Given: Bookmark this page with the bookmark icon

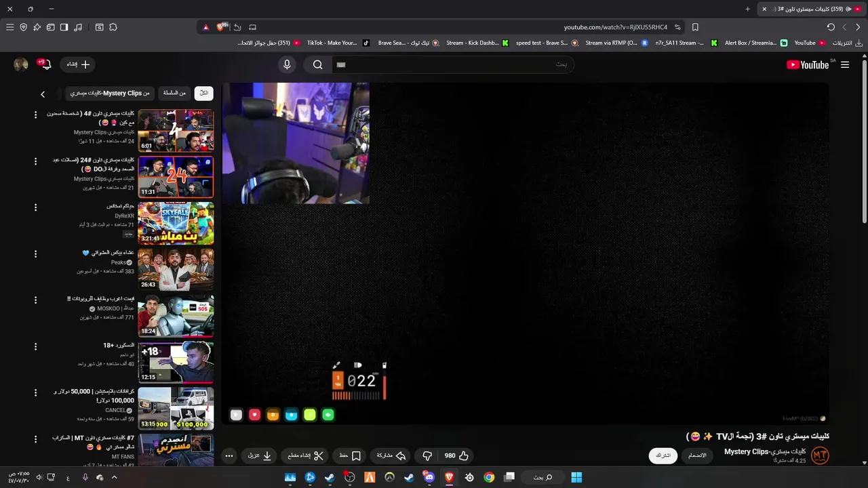Looking at the screenshot, I should point(695,27).
